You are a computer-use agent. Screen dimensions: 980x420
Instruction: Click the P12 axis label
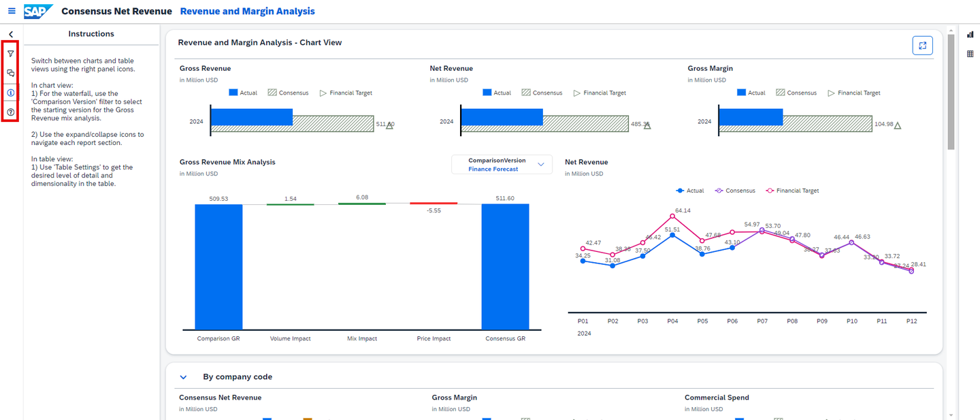[911, 321]
